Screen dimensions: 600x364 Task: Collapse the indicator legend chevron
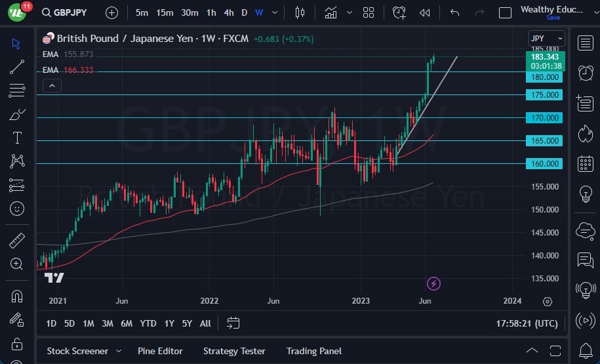(52, 85)
